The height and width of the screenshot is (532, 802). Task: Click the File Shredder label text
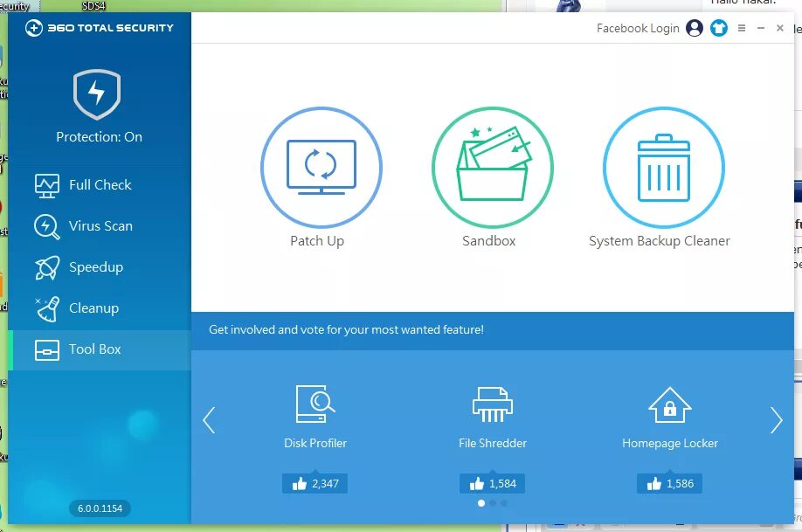493,443
